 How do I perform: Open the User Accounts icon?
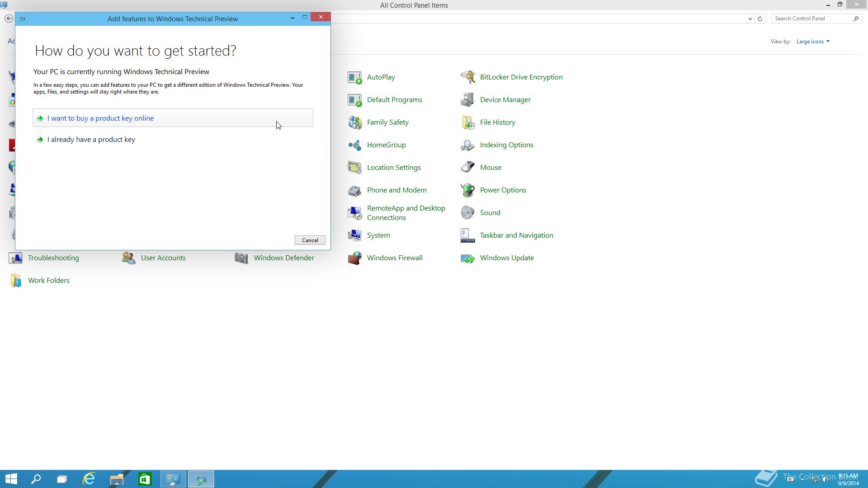click(x=128, y=258)
